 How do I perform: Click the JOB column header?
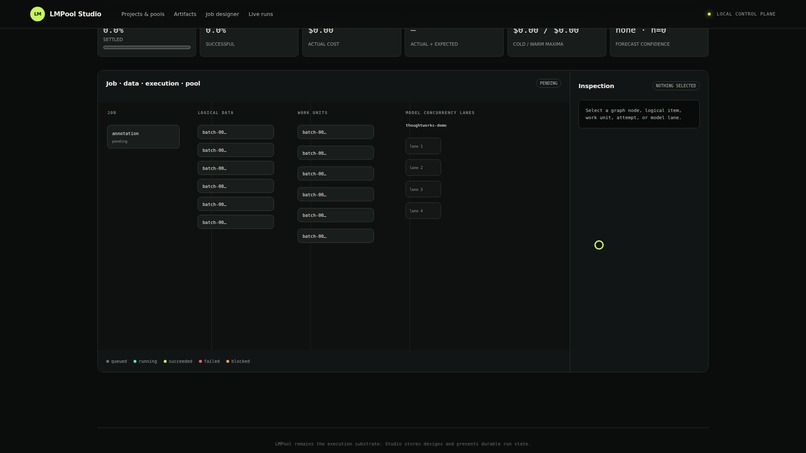pos(112,113)
